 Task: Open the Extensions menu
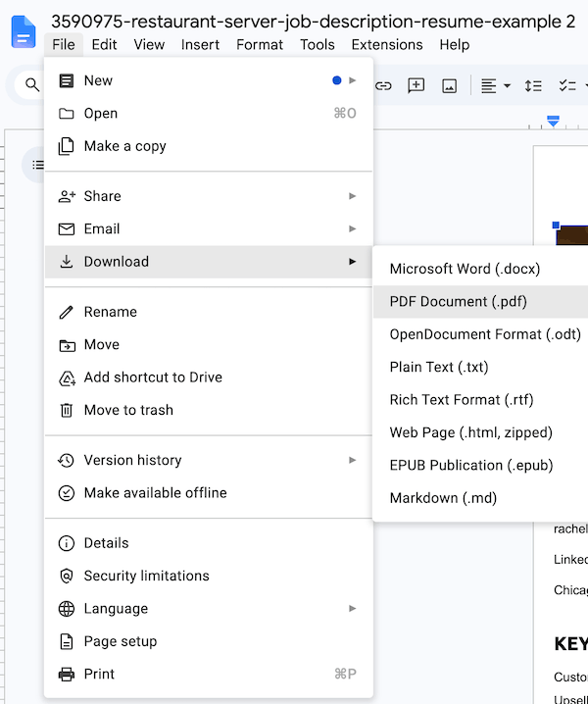(387, 44)
